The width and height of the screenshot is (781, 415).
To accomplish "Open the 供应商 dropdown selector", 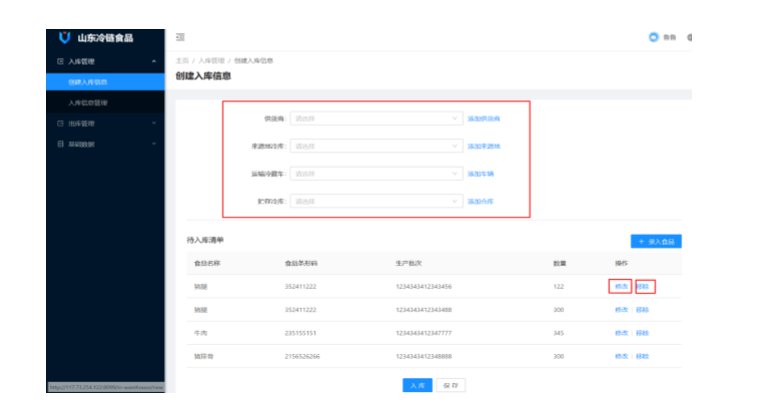I will click(x=375, y=118).
